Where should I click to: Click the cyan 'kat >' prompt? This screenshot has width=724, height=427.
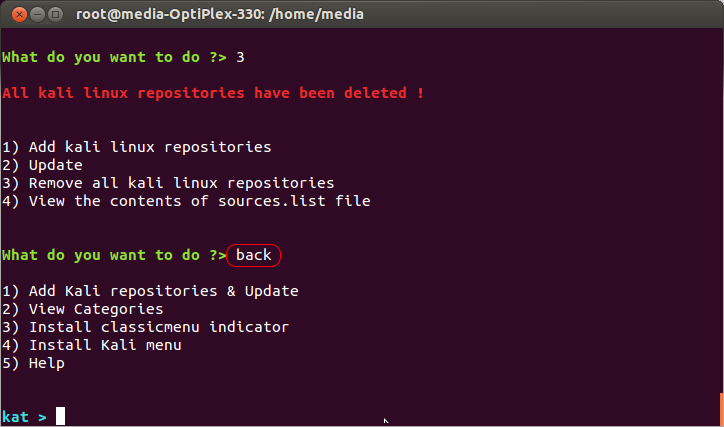pyautogui.click(x=24, y=416)
